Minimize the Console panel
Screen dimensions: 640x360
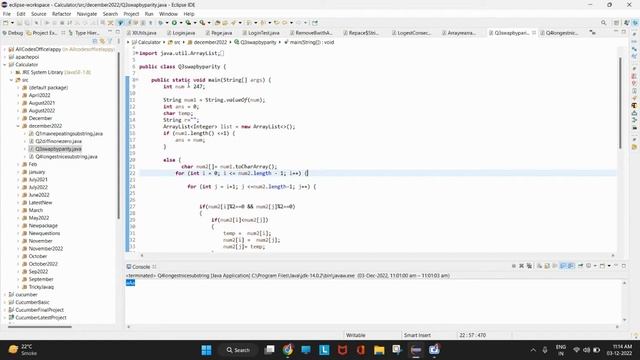[x=616, y=266]
